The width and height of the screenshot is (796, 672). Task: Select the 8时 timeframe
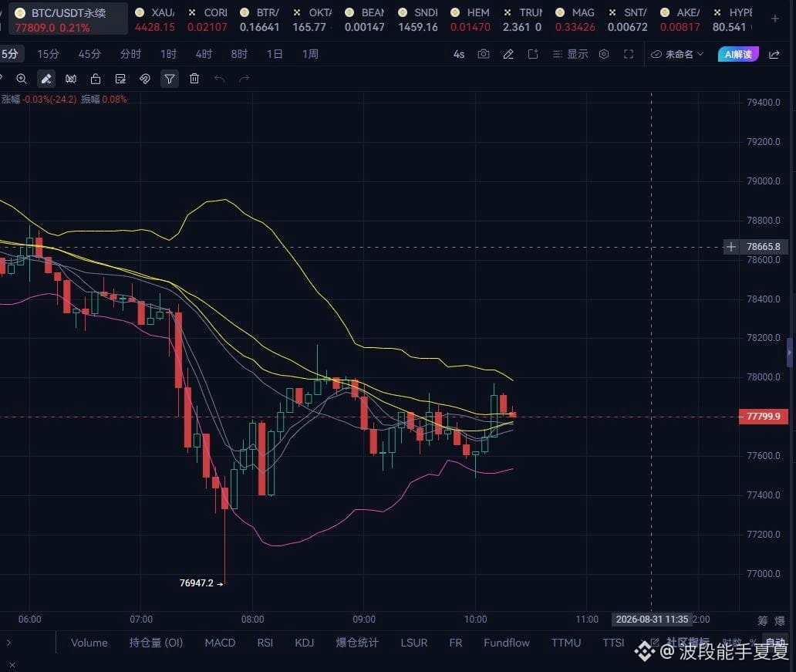click(x=239, y=54)
